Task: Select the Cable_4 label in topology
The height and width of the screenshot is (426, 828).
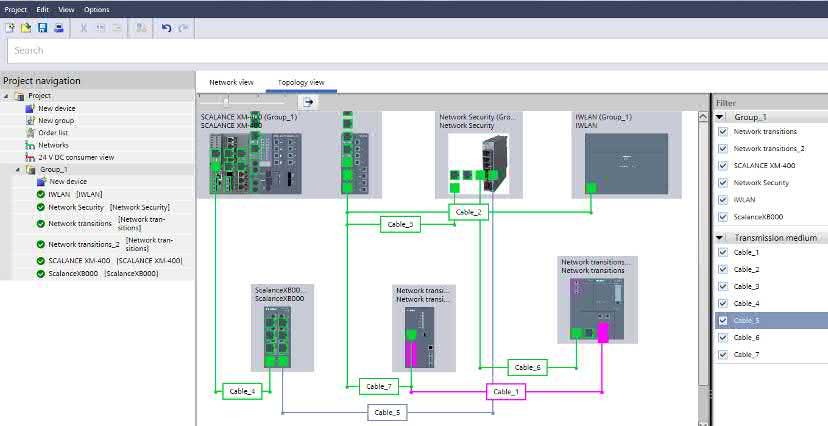Action: 242,391
